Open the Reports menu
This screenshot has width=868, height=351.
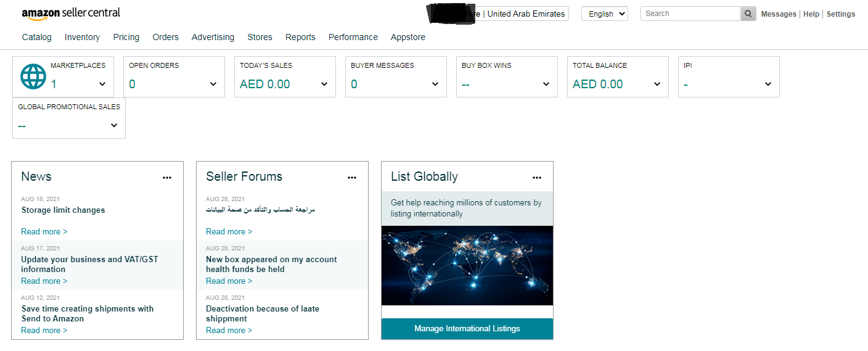coord(300,37)
